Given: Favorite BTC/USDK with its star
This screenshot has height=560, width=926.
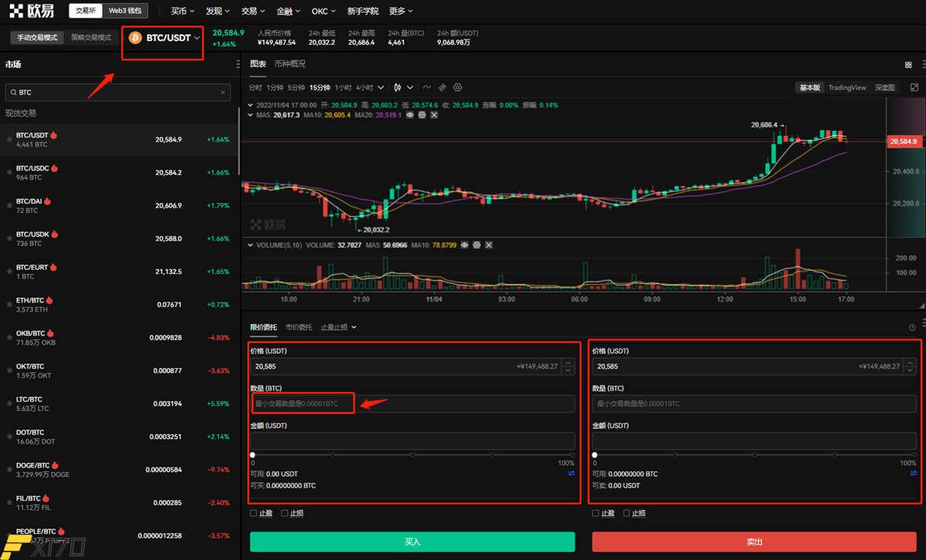Looking at the screenshot, I should tap(9, 239).
